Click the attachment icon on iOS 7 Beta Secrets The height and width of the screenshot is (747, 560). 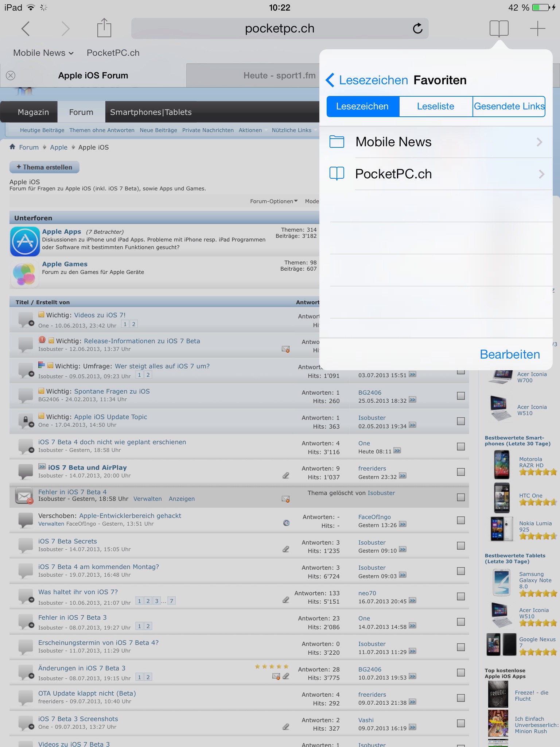[286, 549]
